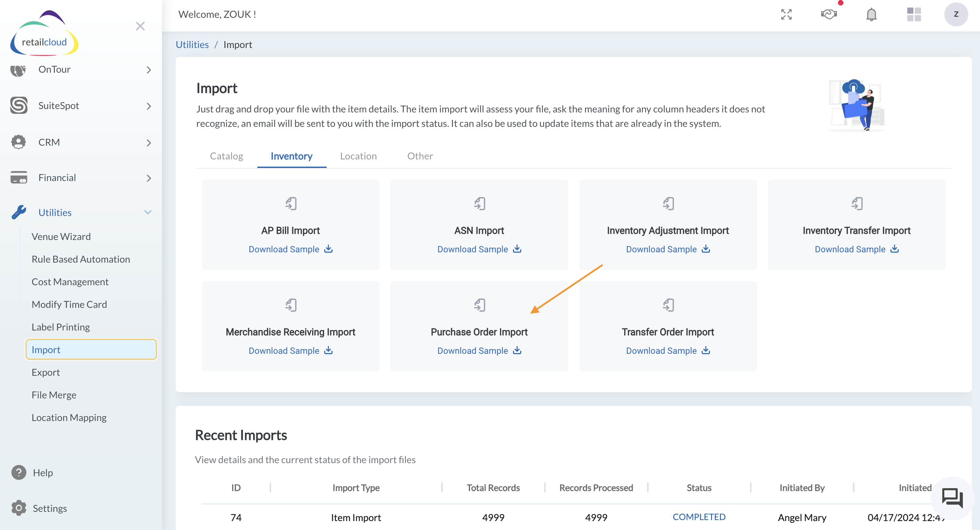Open the handshake partner icon

coord(829,14)
